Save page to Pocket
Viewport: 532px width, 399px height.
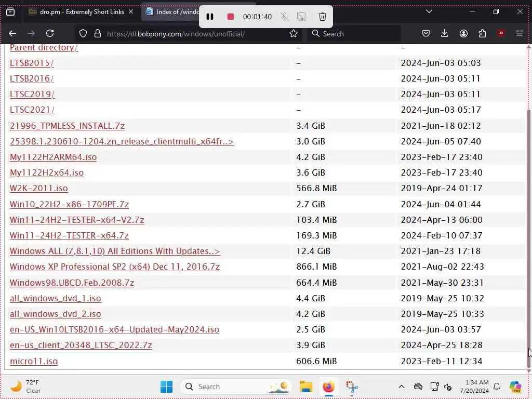coord(426,33)
